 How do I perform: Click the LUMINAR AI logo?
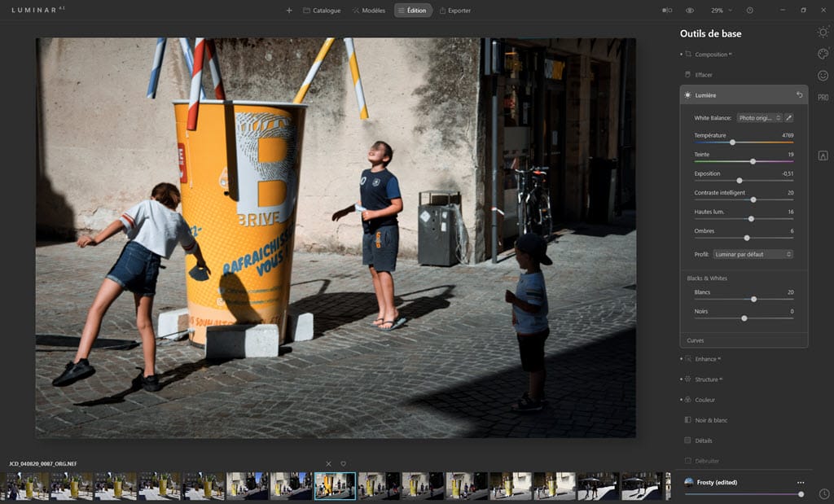tap(38, 10)
